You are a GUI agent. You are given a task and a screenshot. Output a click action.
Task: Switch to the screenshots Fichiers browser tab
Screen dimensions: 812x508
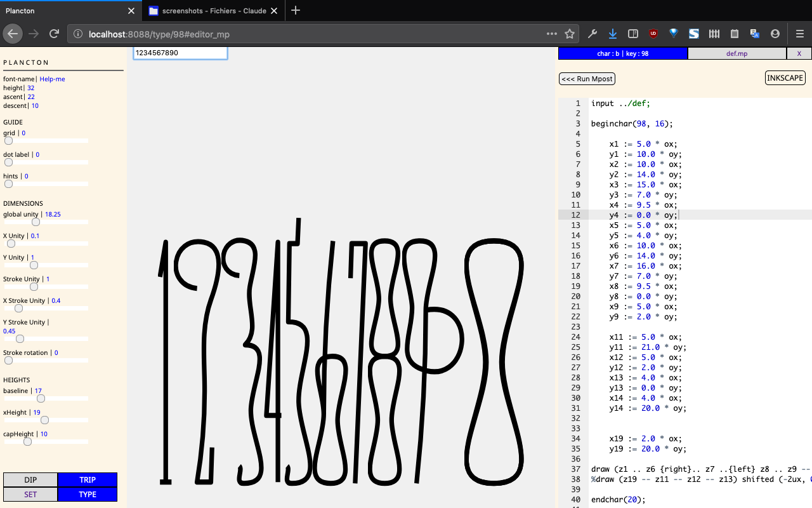(213, 11)
